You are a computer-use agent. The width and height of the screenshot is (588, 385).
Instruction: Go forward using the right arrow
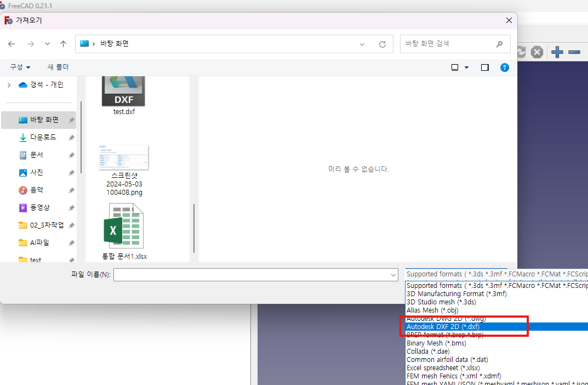[31, 44]
